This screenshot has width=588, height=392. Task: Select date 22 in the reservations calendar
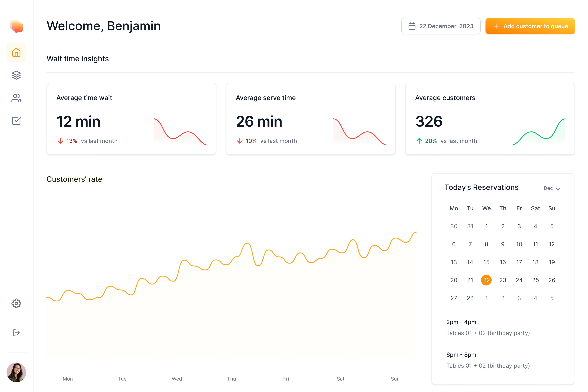point(486,280)
